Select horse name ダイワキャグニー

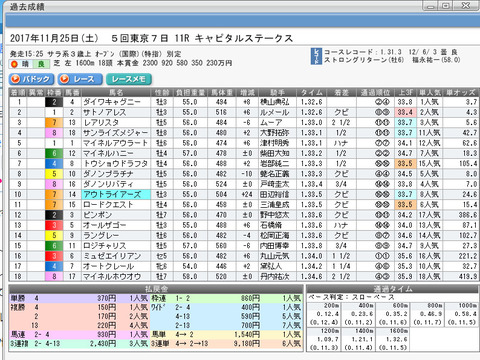111,102
